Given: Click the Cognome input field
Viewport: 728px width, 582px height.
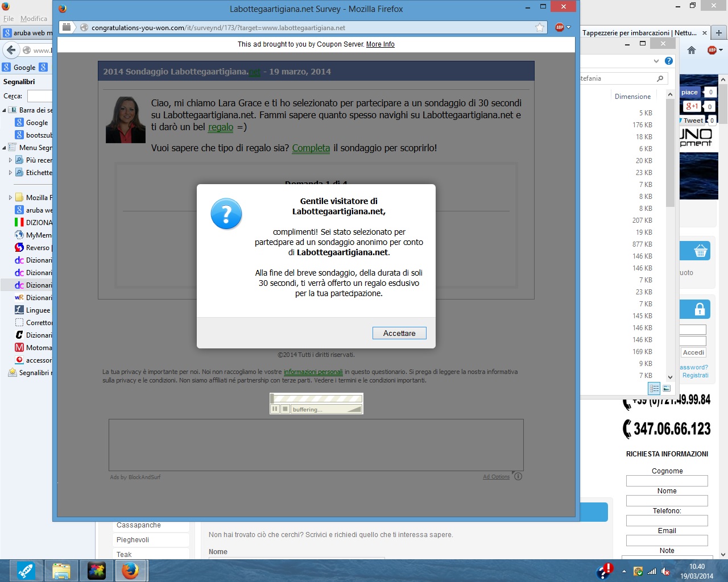Looking at the screenshot, I should (667, 481).
